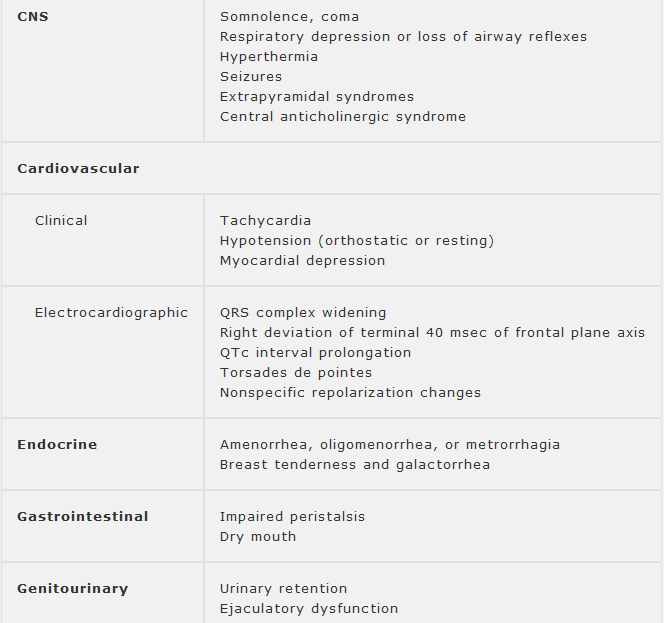
Task: Click 'Central anticholinergic syndrome' text
Action: pyautogui.click(x=343, y=117)
